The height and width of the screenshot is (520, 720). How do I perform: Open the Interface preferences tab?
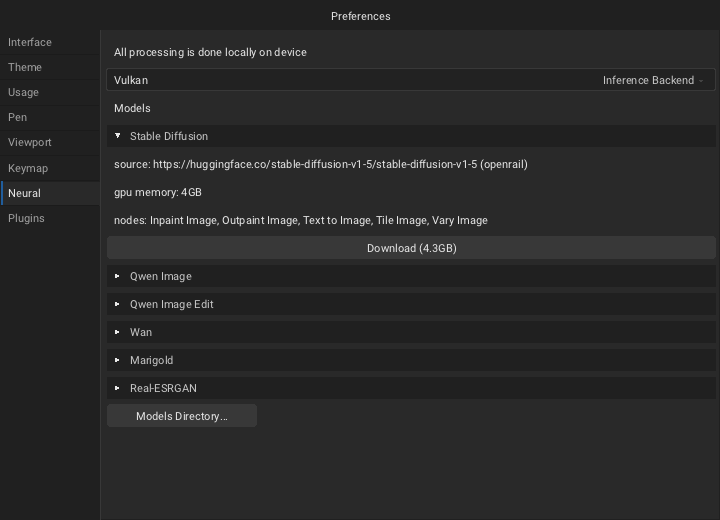(x=30, y=42)
